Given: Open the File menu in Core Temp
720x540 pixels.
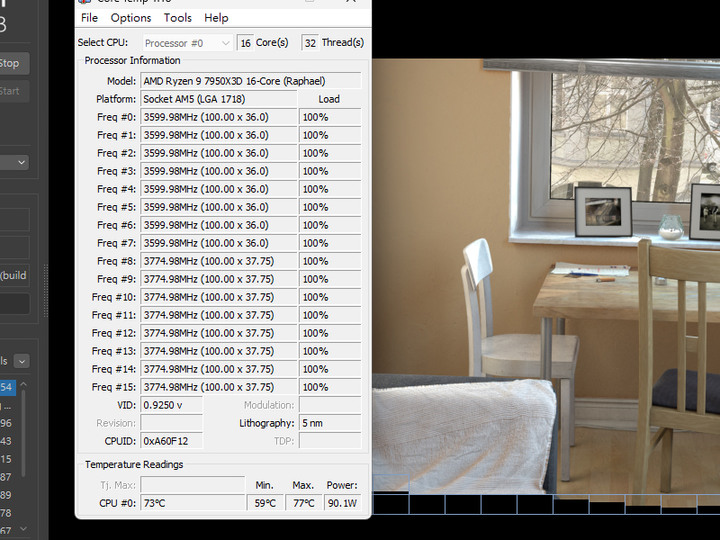Looking at the screenshot, I should [89, 18].
